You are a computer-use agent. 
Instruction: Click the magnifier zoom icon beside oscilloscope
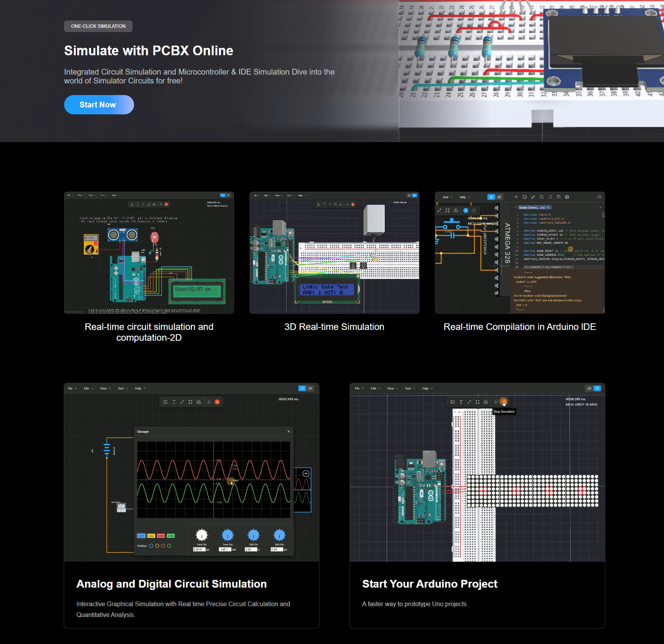(x=306, y=474)
